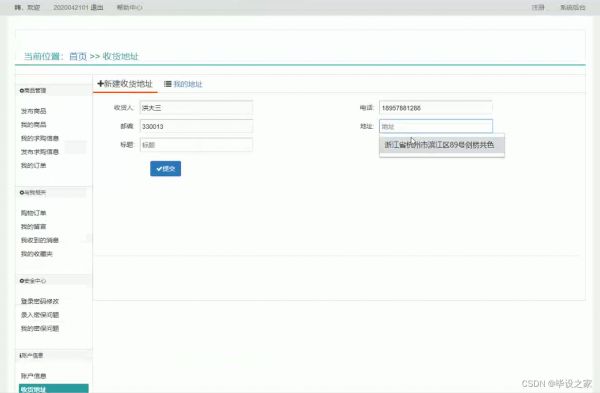
Task: Open 我的商品 in the sidebar
Action: tap(33, 125)
